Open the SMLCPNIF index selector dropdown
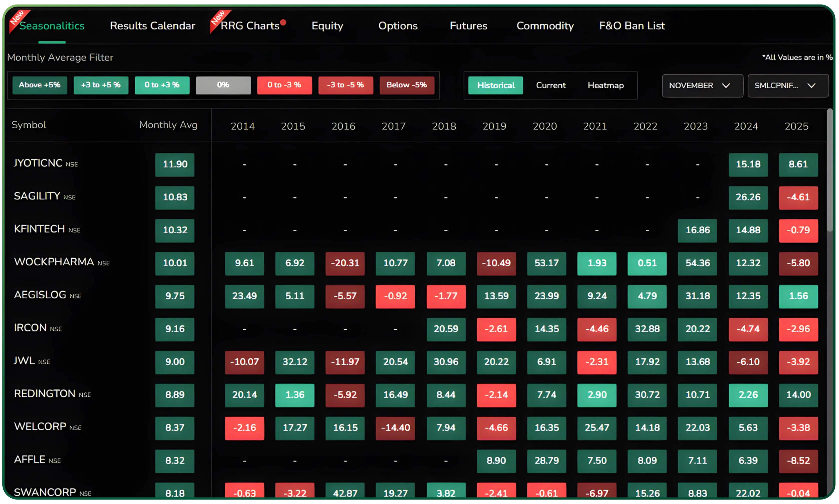 (788, 85)
